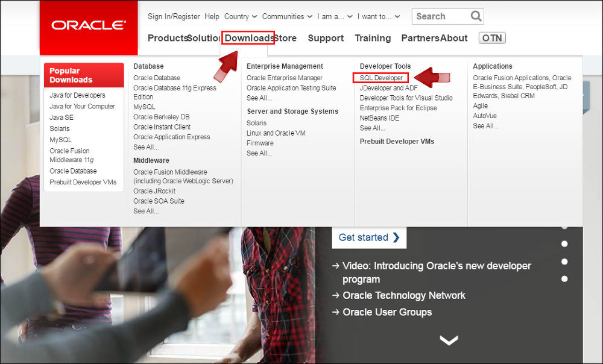Expand the 'I am a...' dropdown

click(x=335, y=16)
